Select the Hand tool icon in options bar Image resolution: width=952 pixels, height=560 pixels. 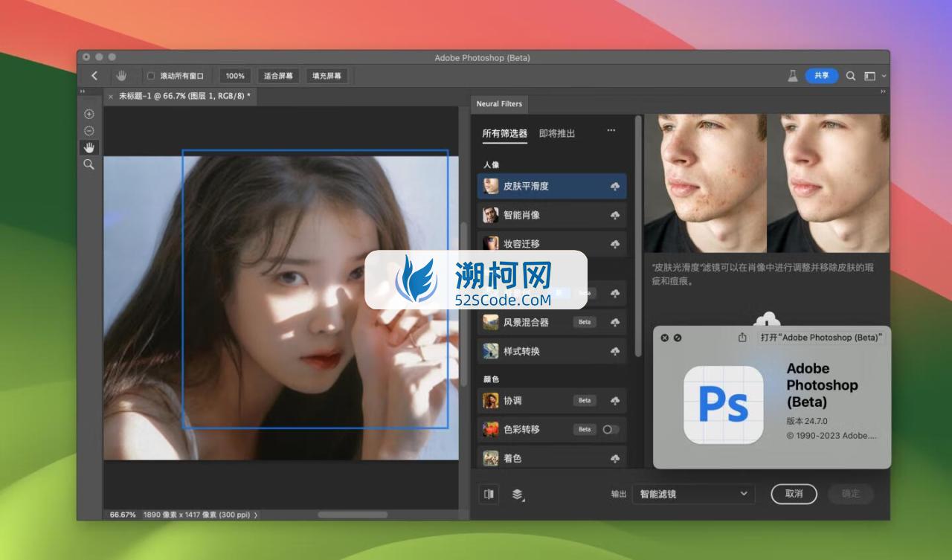click(121, 76)
